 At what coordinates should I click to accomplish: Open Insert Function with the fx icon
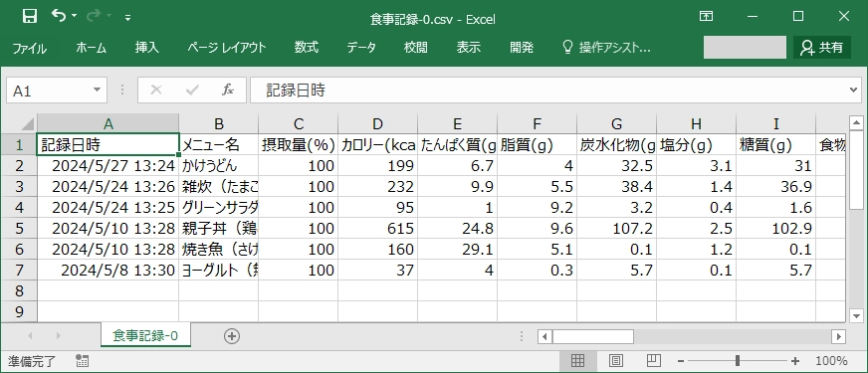[228, 91]
